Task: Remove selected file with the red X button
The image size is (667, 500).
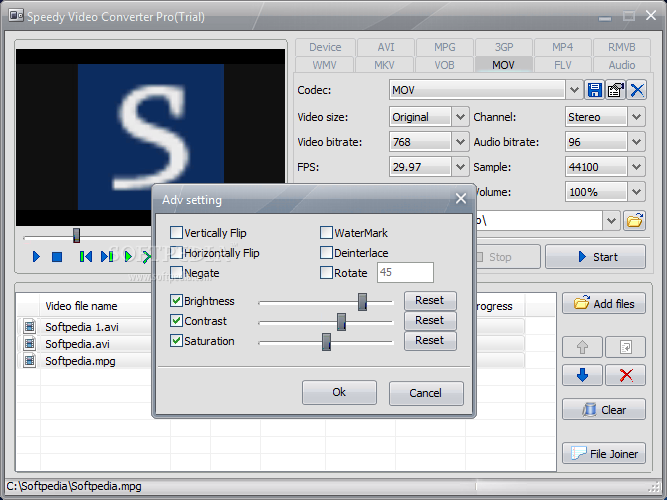Action: (626, 375)
